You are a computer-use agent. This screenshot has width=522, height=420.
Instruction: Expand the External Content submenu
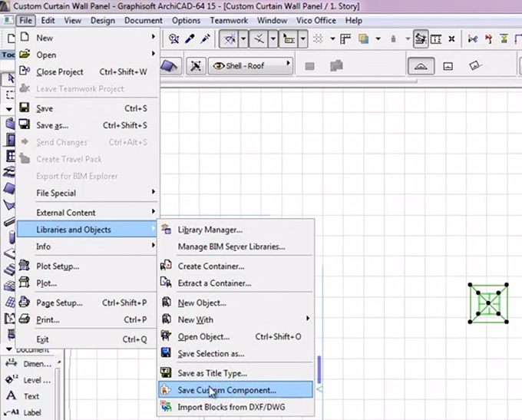87,213
